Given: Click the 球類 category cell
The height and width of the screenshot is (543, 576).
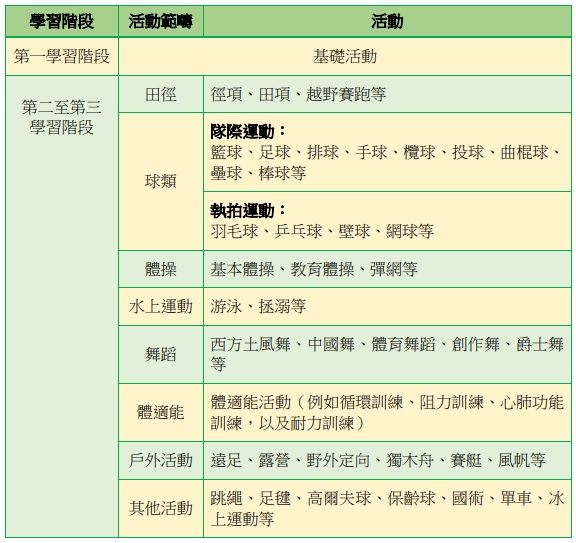Looking at the screenshot, I should 161,181.
